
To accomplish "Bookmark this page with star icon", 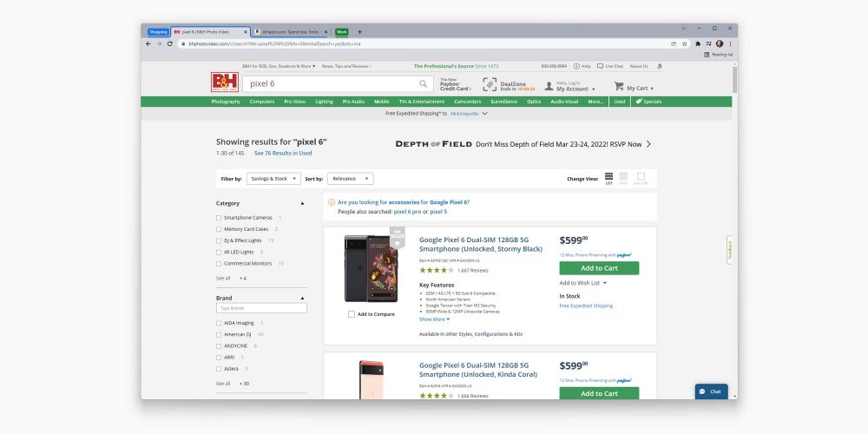I will pyautogui.click(x=685, y=43).
